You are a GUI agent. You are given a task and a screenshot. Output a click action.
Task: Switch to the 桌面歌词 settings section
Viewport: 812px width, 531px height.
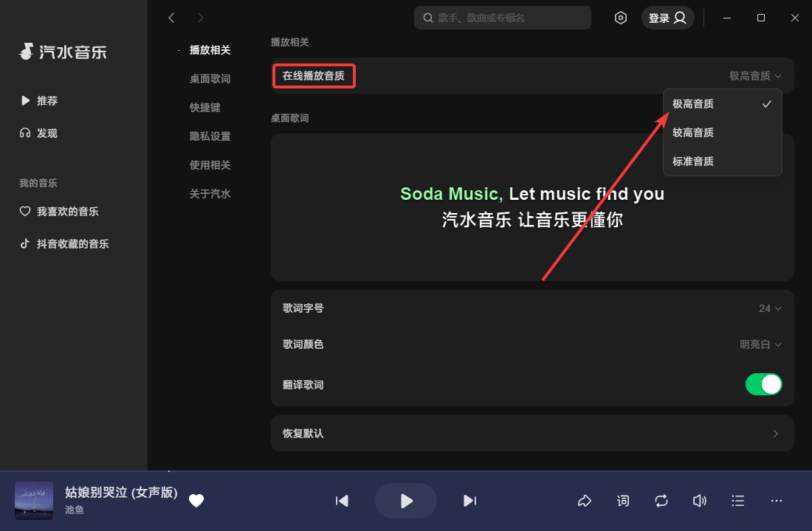tap(208, 78)
